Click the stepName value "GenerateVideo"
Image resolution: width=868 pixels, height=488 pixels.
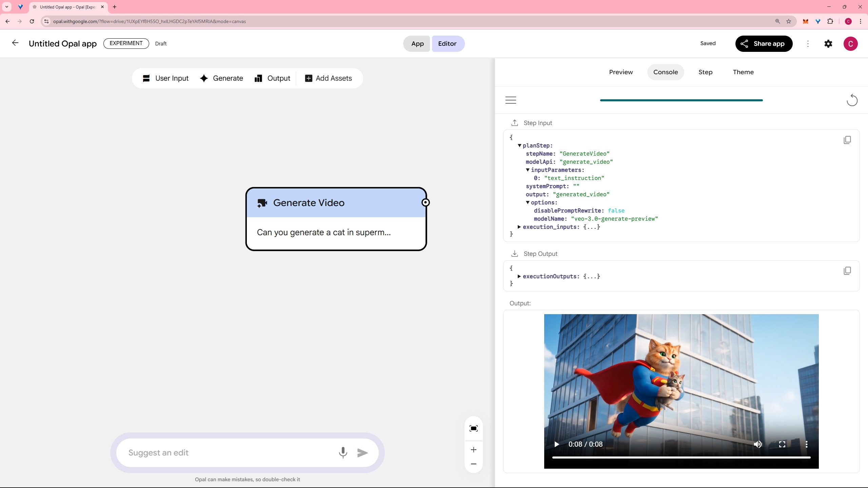(585, 154)
